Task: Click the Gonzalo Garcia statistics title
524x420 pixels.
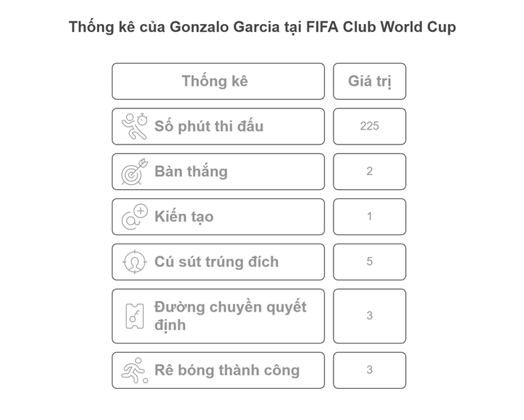Action: (x=262, y=27)
